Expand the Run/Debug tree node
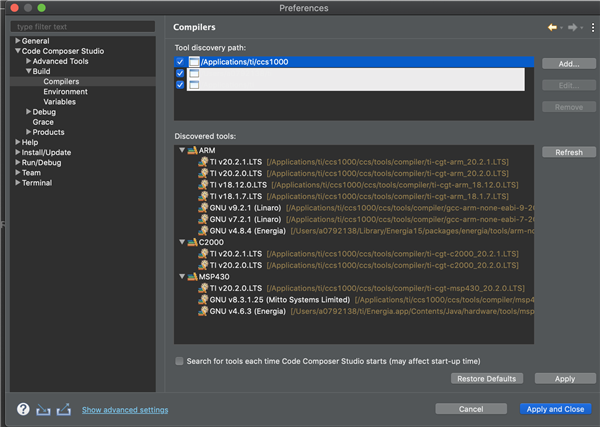The width and height of the screenshot is (600, 427). 18,162
